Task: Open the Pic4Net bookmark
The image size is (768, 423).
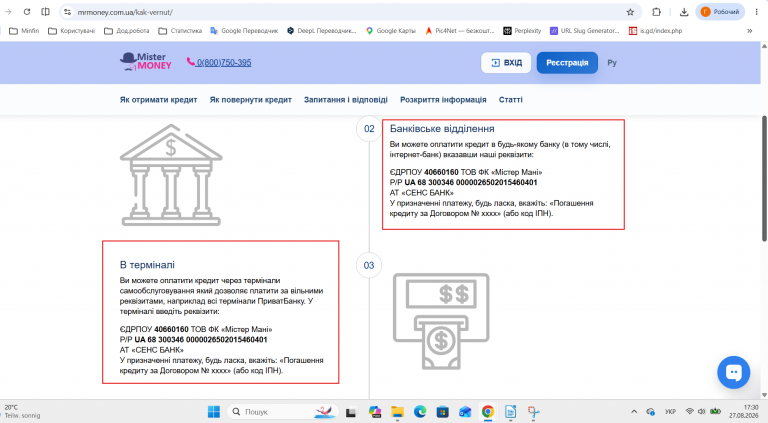Action: [459, 31]
